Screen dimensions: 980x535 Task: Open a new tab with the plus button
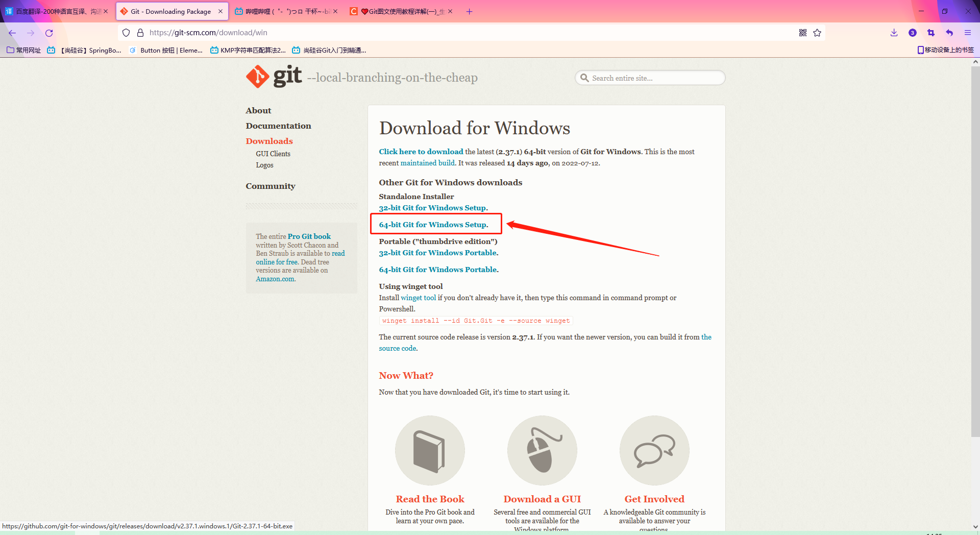[x=470, y=11]
